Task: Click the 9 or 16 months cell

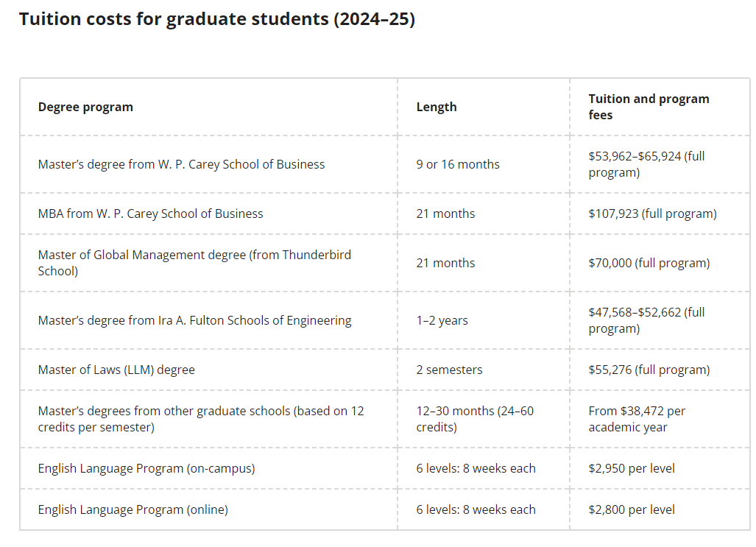Action: click(x=458, y=164)
